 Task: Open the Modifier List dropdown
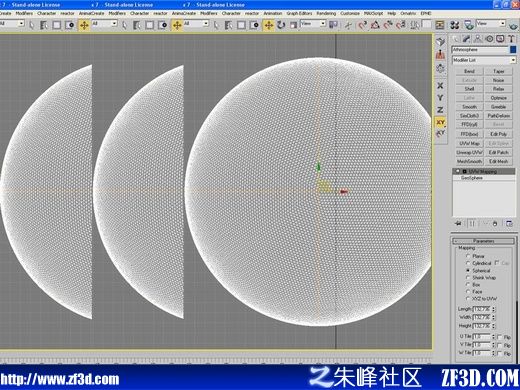point(484,60)
